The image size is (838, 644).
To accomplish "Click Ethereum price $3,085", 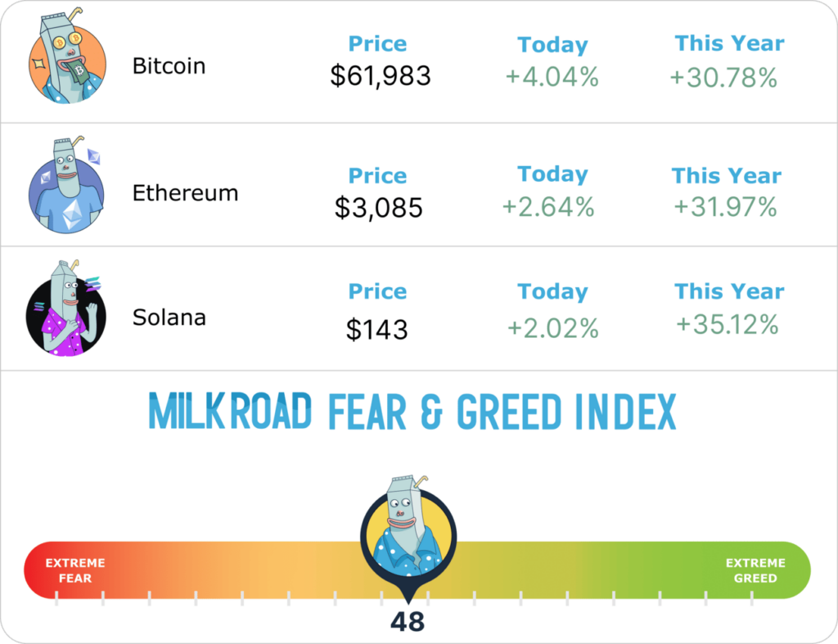I will point(378,208).
